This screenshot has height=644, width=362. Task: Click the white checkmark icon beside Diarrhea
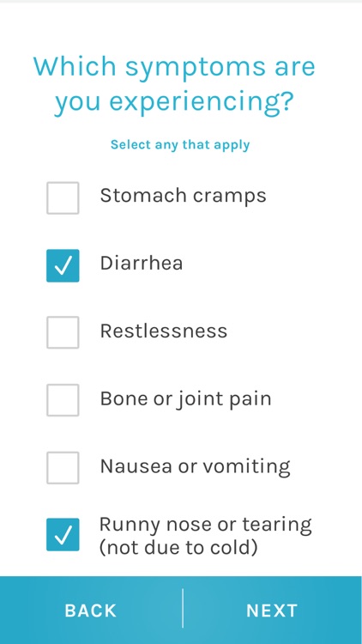(x=63, y=265)
